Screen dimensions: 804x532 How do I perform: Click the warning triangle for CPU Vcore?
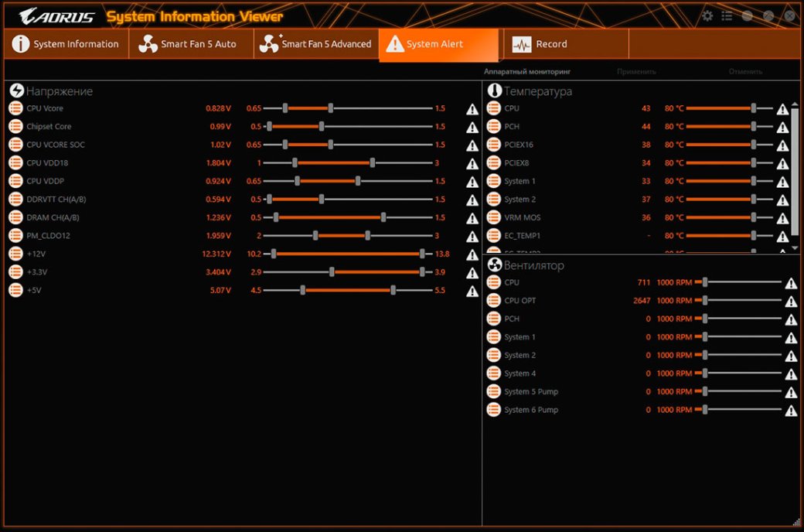[x=472, y=109]
